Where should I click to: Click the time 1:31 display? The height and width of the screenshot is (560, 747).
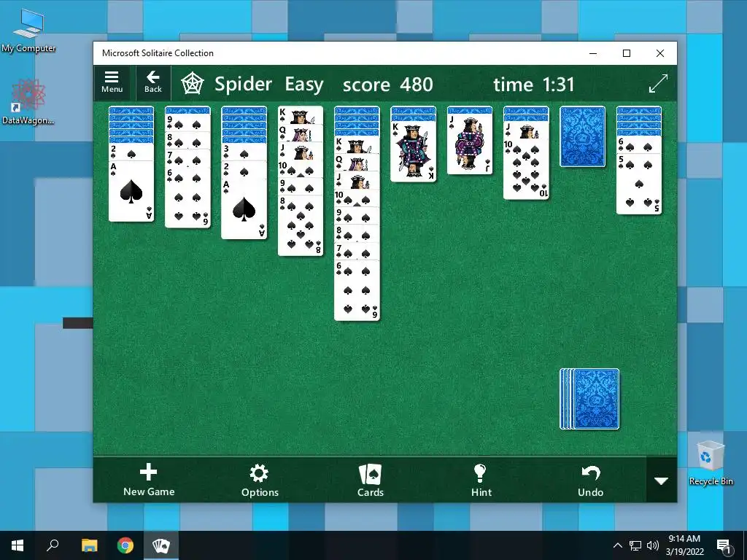pos(533,85)
